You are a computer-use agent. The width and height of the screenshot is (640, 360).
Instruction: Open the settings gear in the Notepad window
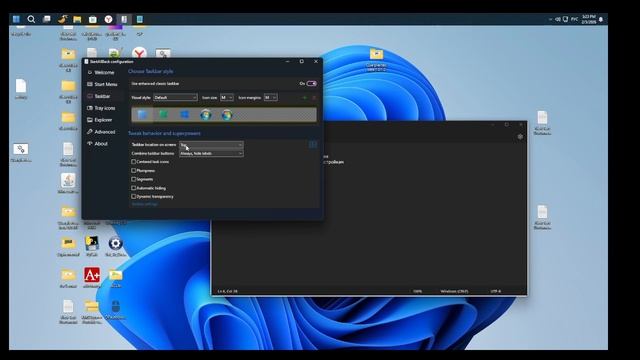pyautogui.click(x=520, y=137)
